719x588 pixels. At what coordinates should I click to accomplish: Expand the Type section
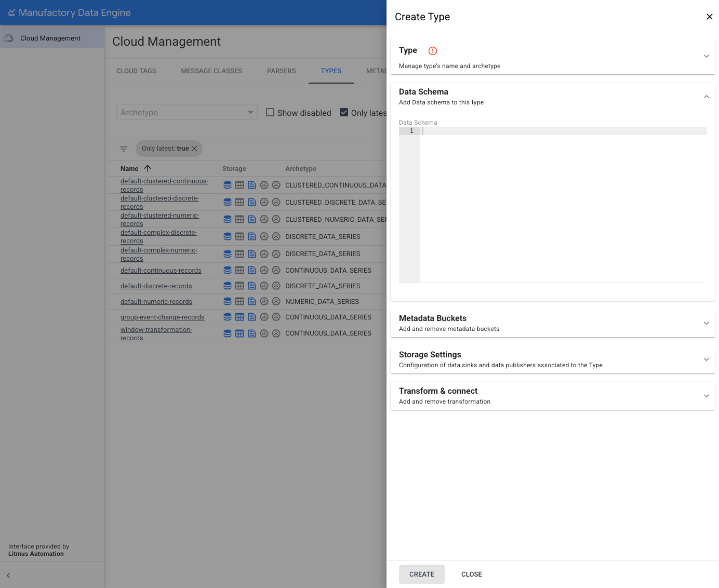click(x=706, y=56)
